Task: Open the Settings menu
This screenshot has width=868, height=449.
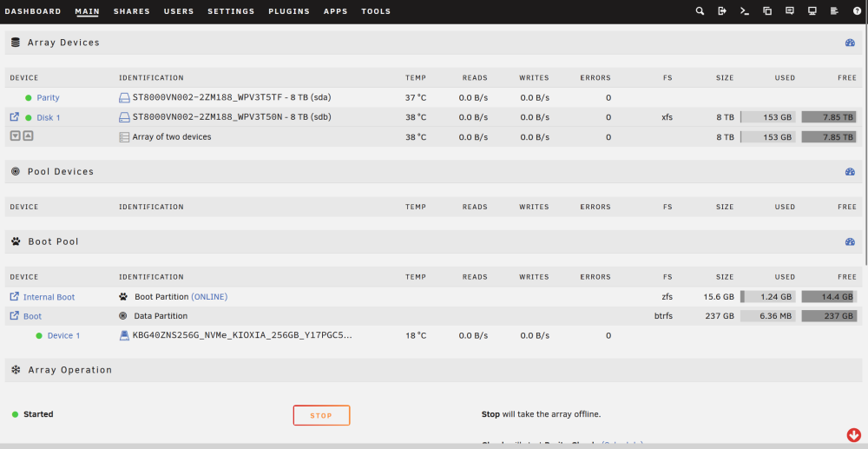Action: pyautogui.click(x=231, y=11)
